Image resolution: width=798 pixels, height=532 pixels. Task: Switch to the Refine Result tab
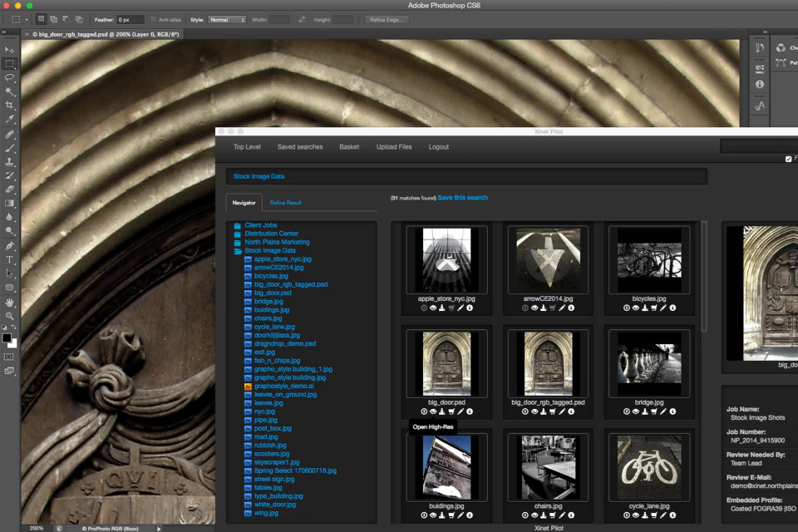tap(285, 203)
